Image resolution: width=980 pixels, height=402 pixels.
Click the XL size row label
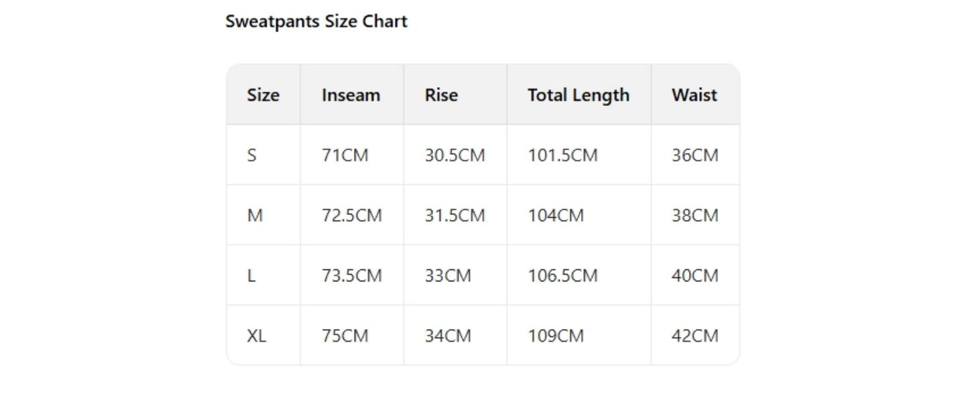[x=256, y=336]
